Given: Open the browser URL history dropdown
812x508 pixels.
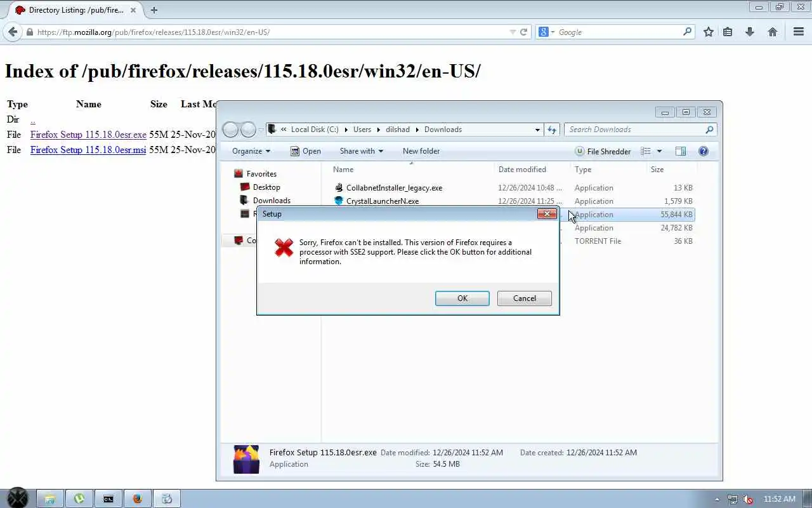Looking at the screenshot, I should point(513,32).
